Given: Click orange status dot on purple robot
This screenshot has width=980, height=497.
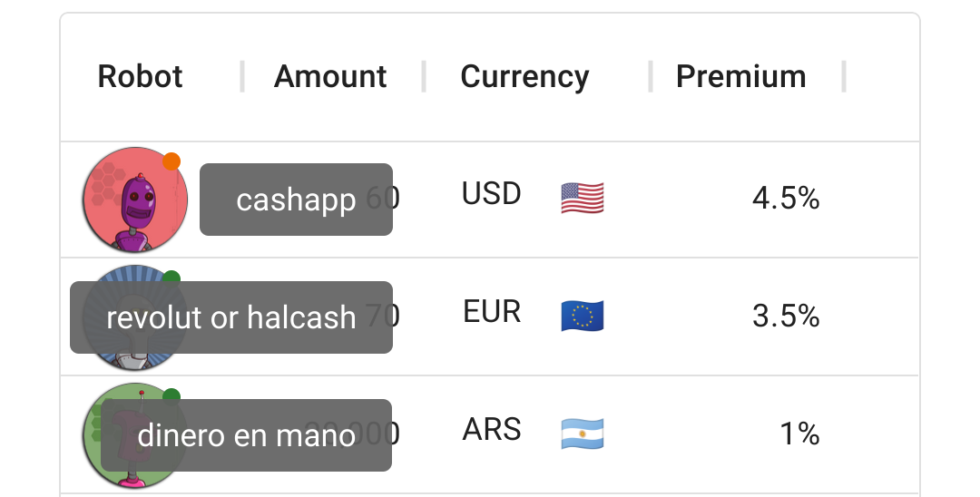Looking at the screenshot, I should [x=171, y=161].
